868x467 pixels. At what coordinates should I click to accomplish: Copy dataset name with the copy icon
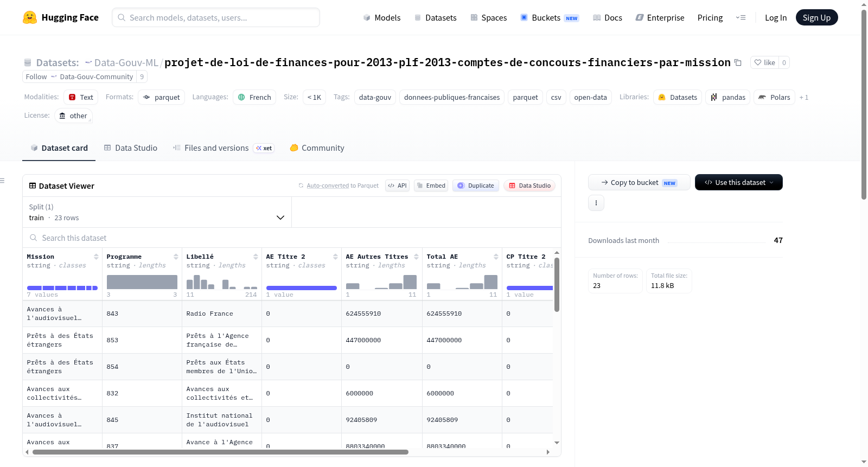tap(738, 62)
